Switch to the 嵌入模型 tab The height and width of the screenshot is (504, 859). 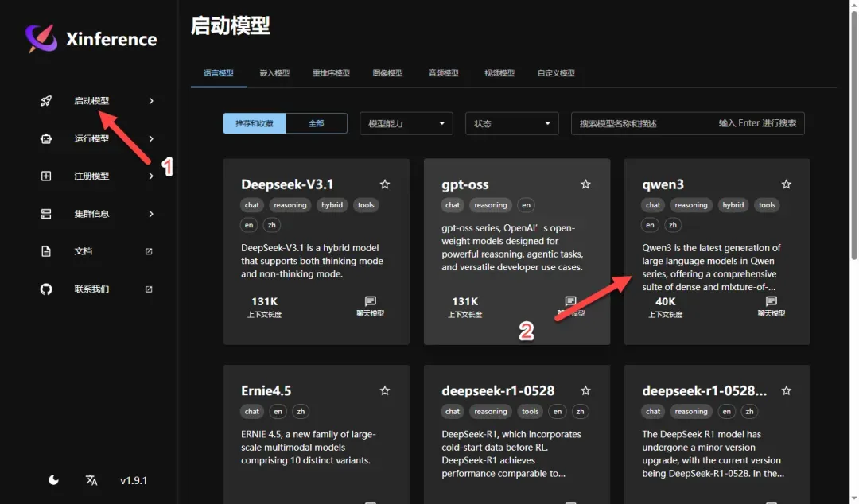point(274,73)
